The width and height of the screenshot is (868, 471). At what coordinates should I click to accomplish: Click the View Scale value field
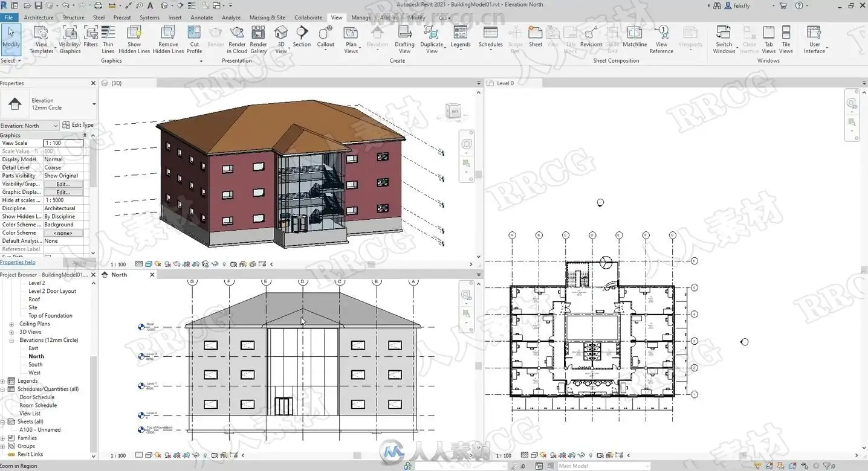(x=63, y=143)
